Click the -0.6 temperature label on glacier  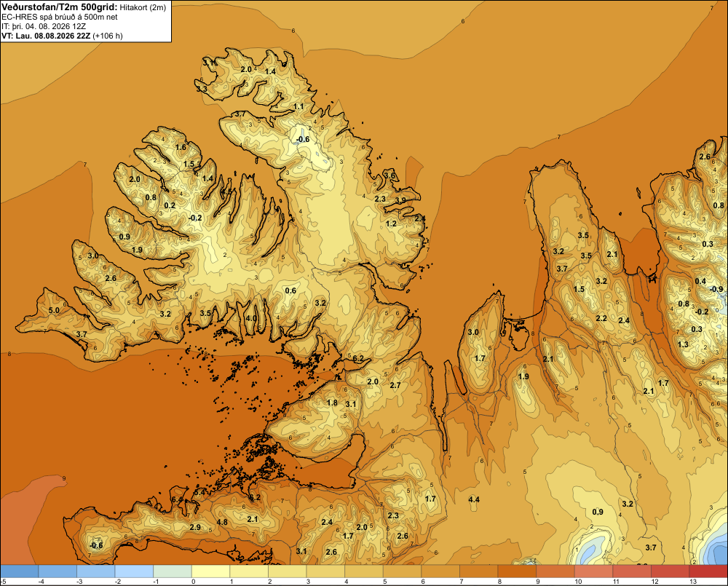303,139
